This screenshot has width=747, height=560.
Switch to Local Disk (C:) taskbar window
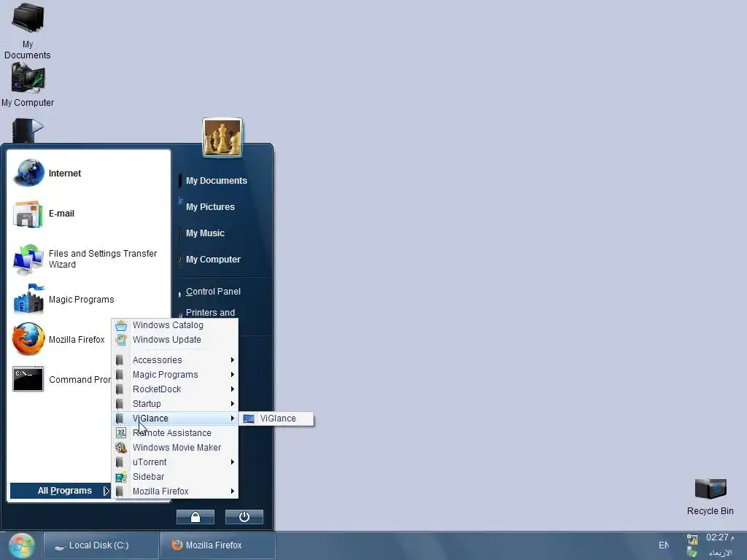(101, 545)
